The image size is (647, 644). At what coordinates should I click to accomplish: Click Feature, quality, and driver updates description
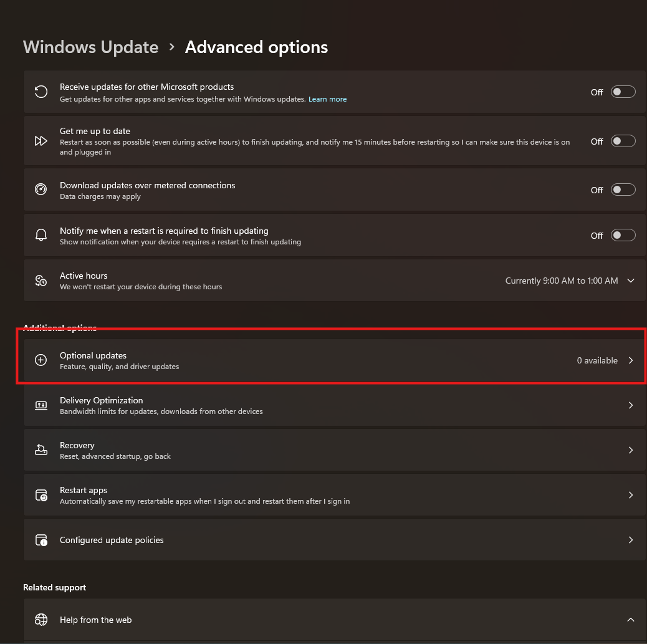click(119, 367)
